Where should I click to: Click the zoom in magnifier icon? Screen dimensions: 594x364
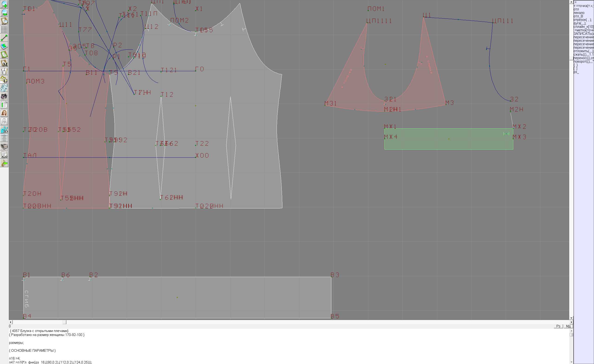click(x=4, y=4)
